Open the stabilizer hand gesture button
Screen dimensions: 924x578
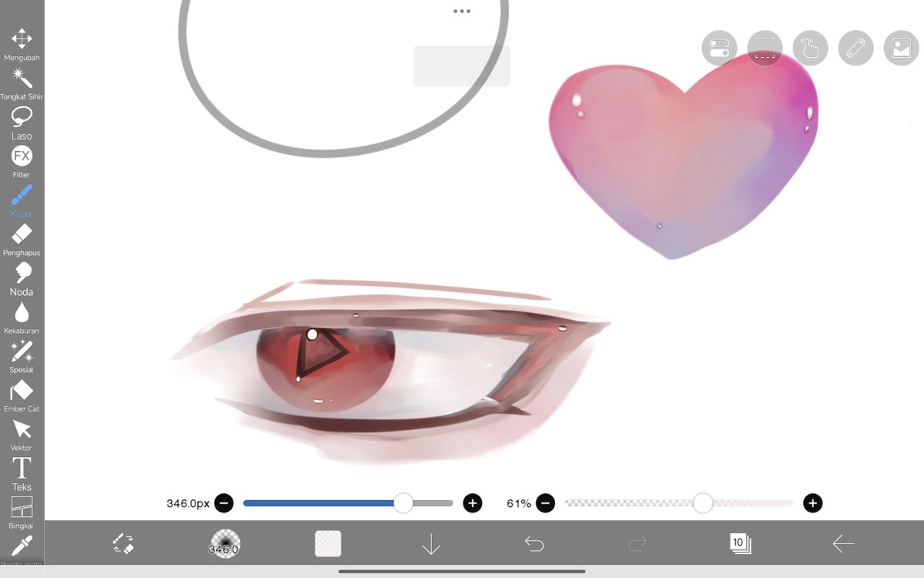point(810,49)
